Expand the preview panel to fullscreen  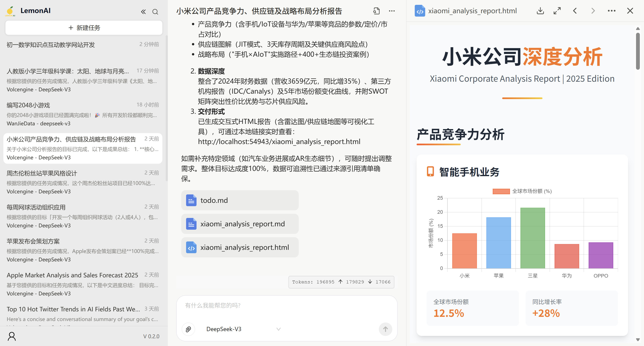(557, 11)
